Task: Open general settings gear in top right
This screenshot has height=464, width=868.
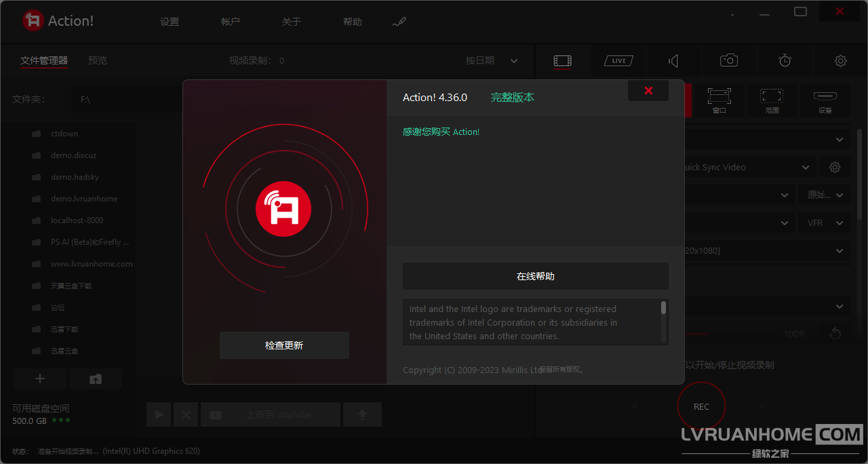Action: (x=840, y=61)
